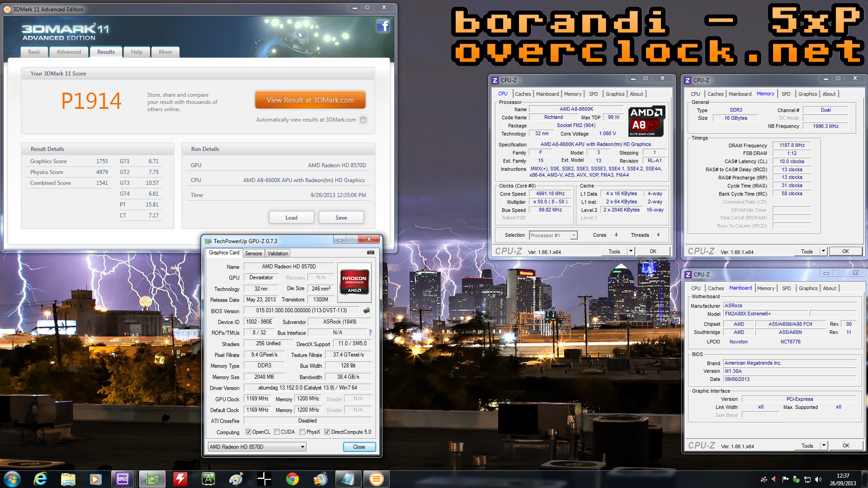Image resolution: width=868 pixels, height=488 pixels.
Task: Open SPD tab in CPU-Z Memory window
Action: (x=786, y=94)
